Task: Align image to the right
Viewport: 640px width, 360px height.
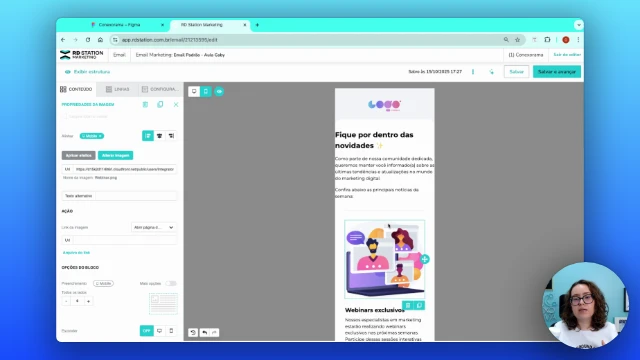Action: (171, 136)
